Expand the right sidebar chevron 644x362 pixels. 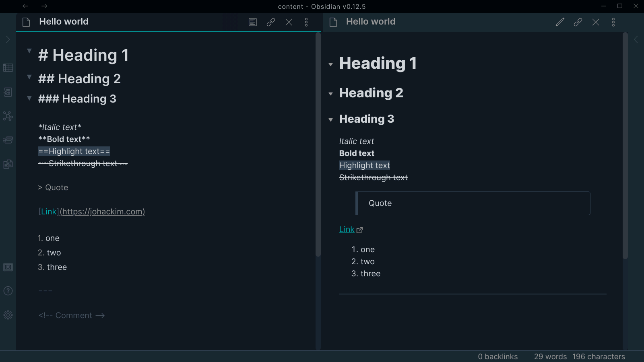[636, 39]
